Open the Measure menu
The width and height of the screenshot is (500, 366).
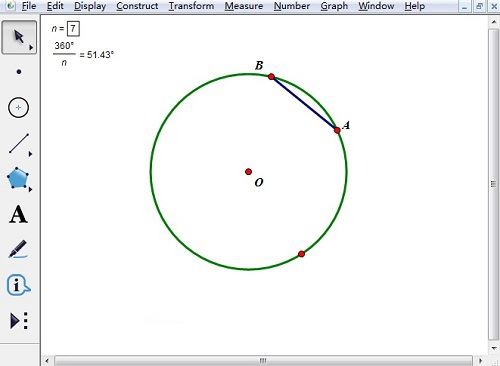coord(244,6)
